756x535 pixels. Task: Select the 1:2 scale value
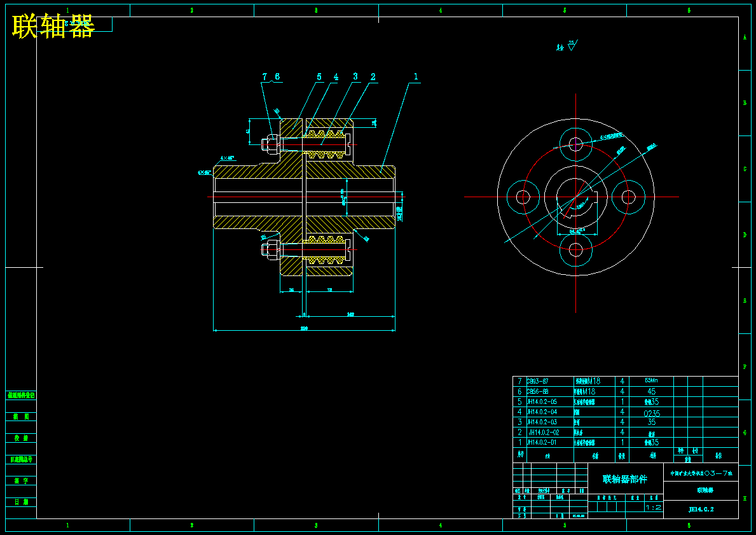tap(653, 507)
